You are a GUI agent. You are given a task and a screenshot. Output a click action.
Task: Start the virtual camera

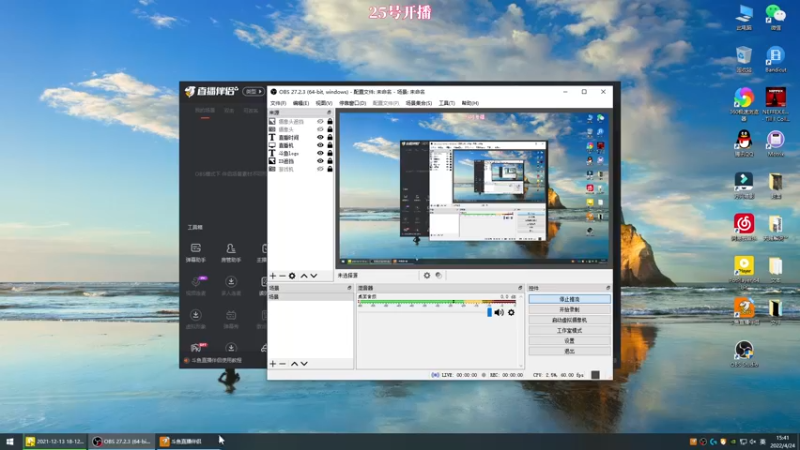[x=569, y=320]
